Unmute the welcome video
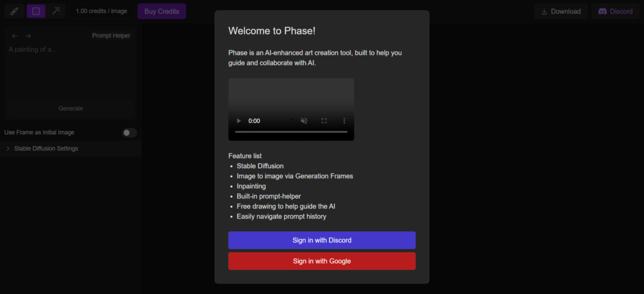The image size is (644, 294). [304, 121]
